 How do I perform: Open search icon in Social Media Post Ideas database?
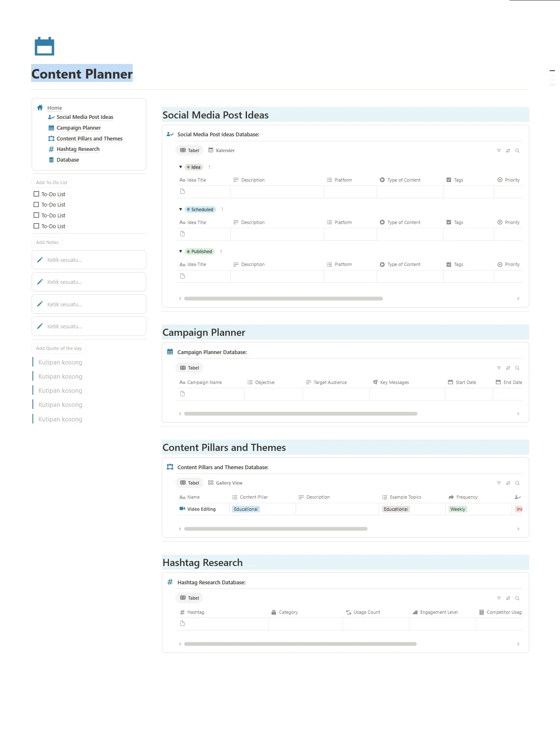[x=518, y=150]
